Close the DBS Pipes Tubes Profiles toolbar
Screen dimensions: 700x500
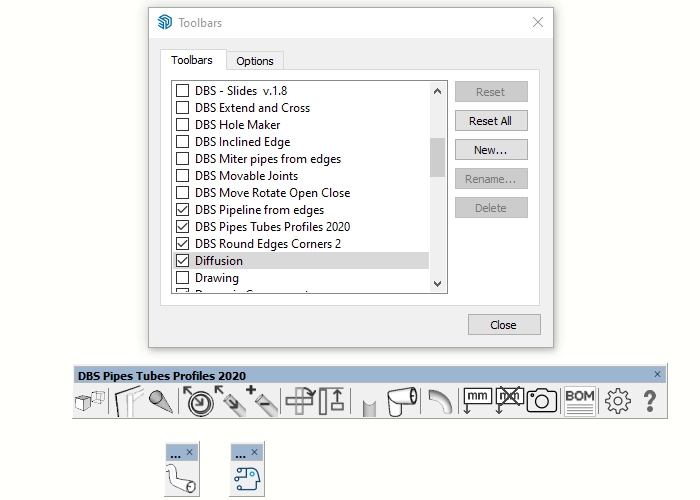[x=657, y=374]
